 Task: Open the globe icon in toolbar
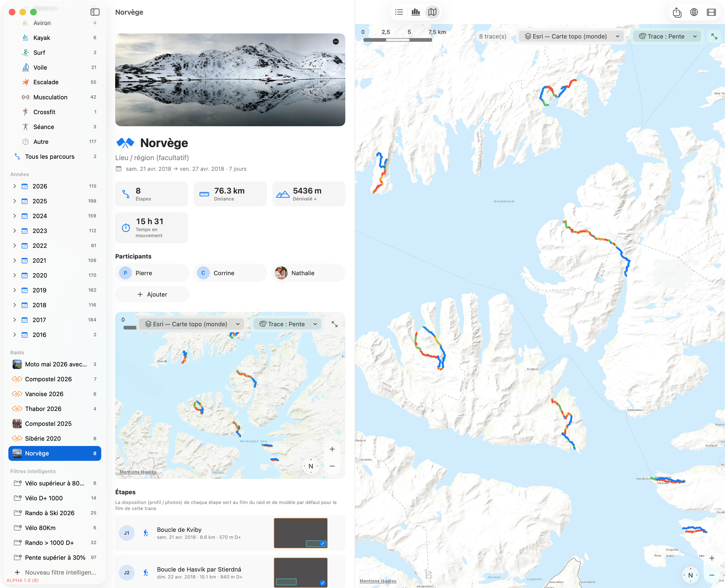point(694,12)
